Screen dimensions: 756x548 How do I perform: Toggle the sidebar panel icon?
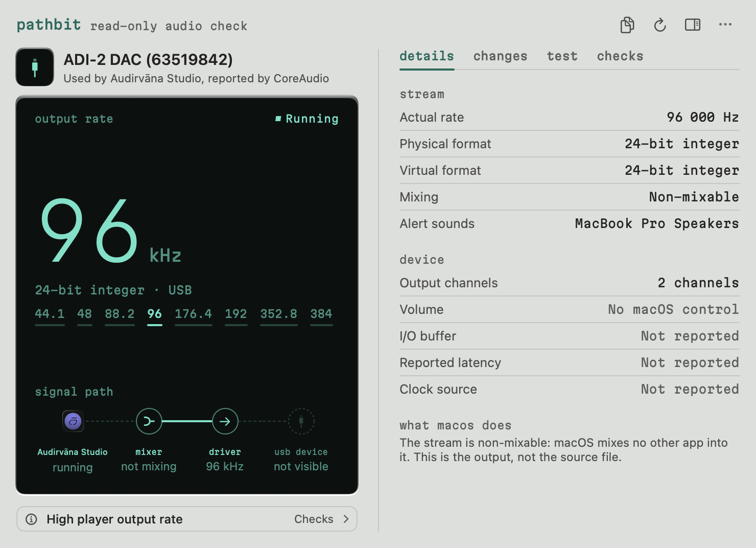(x=693, y=25)
